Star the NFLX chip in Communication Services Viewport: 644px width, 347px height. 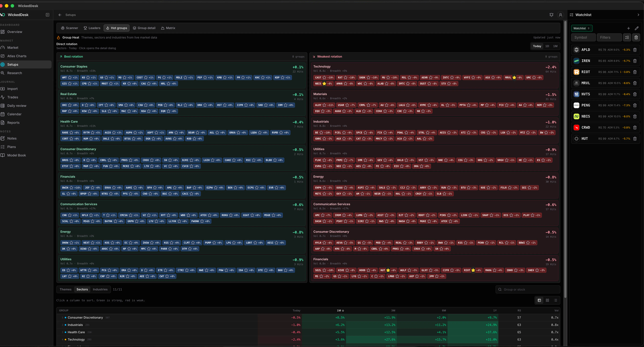click(x=91, y=215)
